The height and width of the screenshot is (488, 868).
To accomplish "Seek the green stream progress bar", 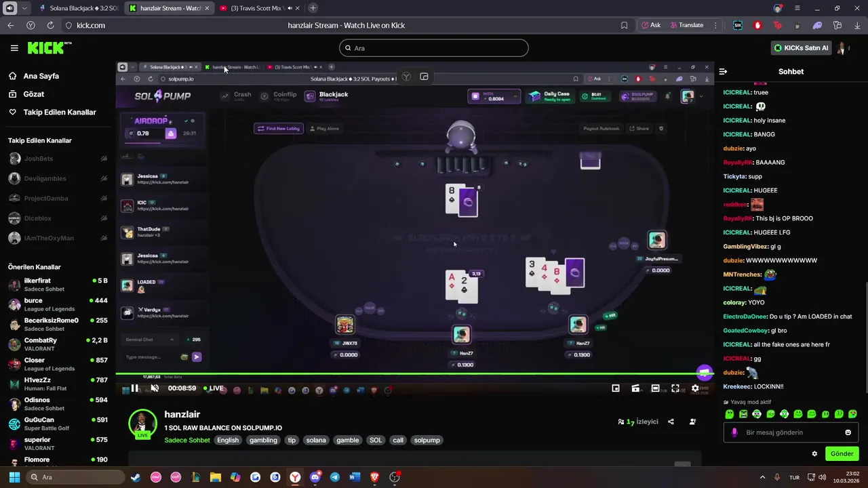I will (x=414, y=373).
